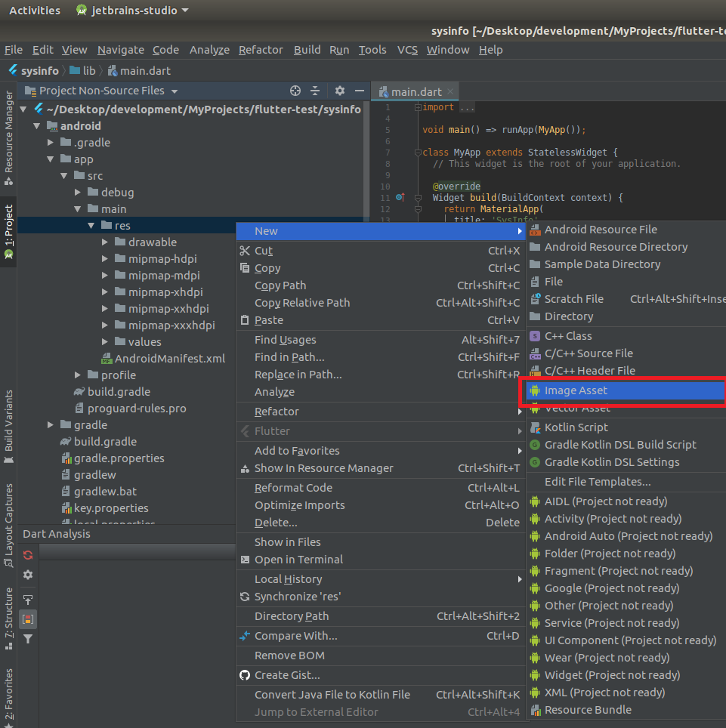
Task: Hide Project panel with the minus button
Action: 358,90
